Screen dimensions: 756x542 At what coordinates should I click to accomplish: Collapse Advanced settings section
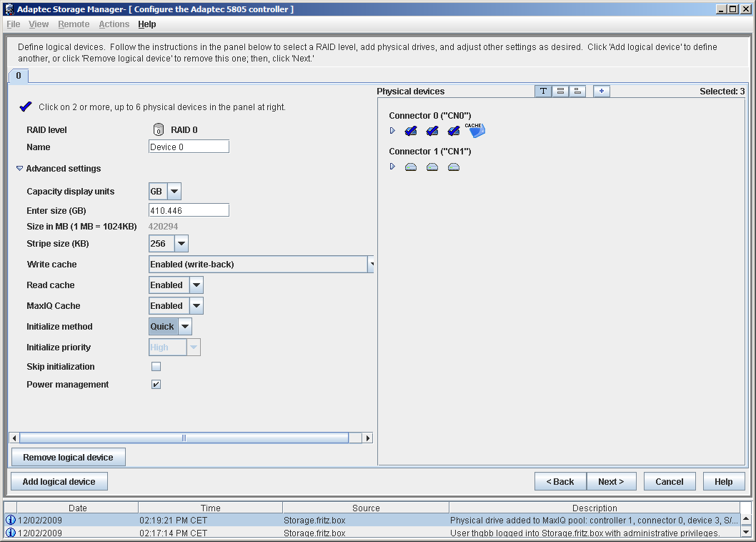pyautogui.click(x=20, y=169)
